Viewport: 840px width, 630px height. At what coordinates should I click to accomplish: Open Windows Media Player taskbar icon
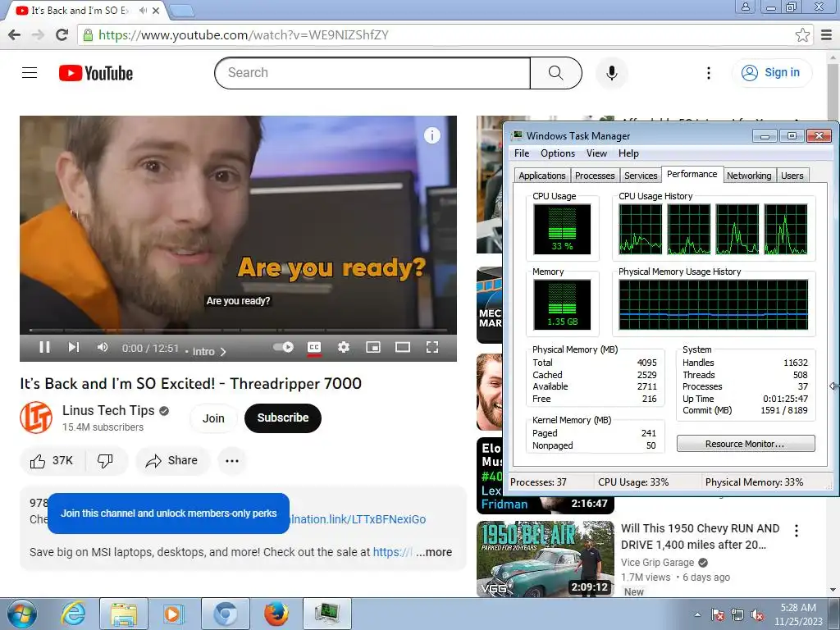coord(172,614)
